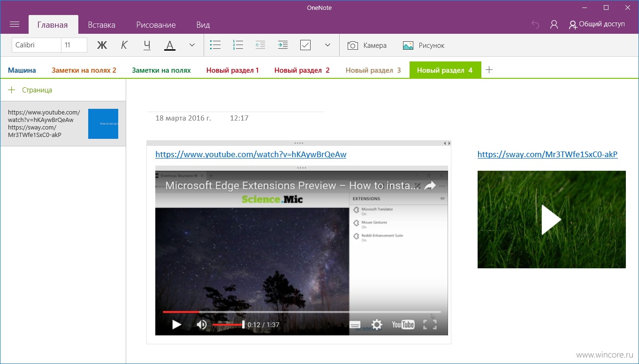
Task: Play the Sway grass video
Action: (551, 220)
